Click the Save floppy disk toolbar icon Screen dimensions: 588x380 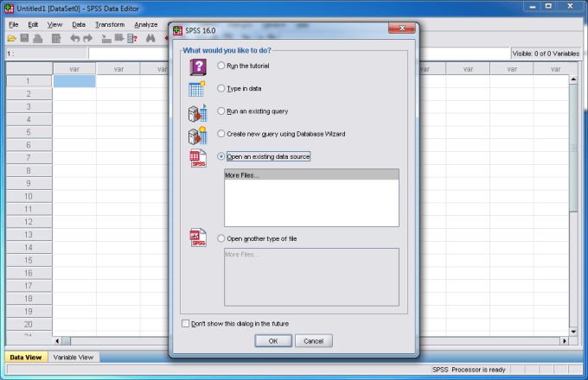pos(24,38)
